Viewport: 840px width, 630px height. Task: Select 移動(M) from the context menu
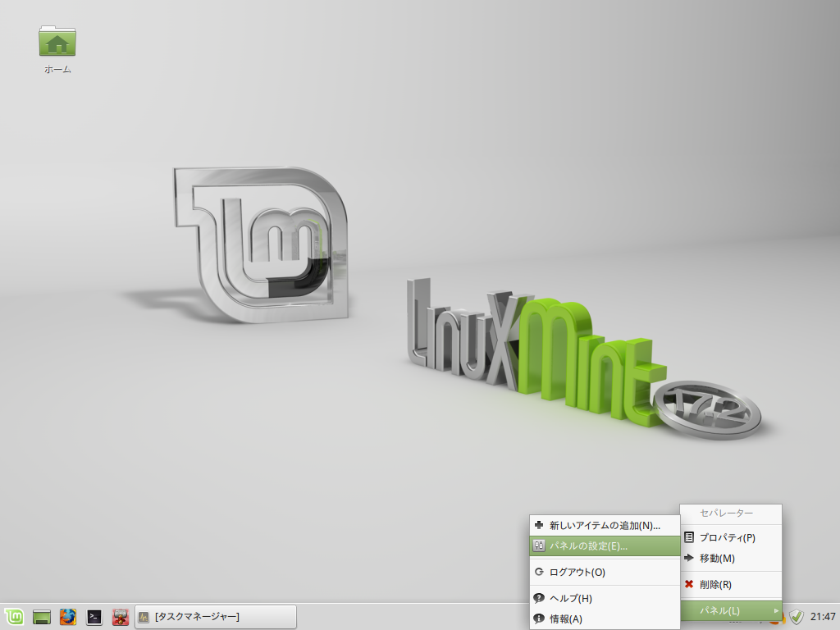click(x=717, y=558)
